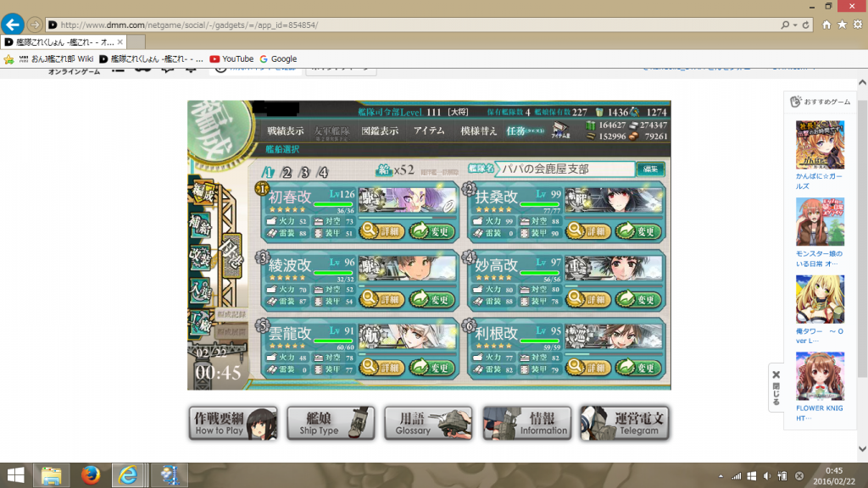The height and width of the screenshot is (488, 868).
Task: Open the browser Home icon
Action: [826, 25]
